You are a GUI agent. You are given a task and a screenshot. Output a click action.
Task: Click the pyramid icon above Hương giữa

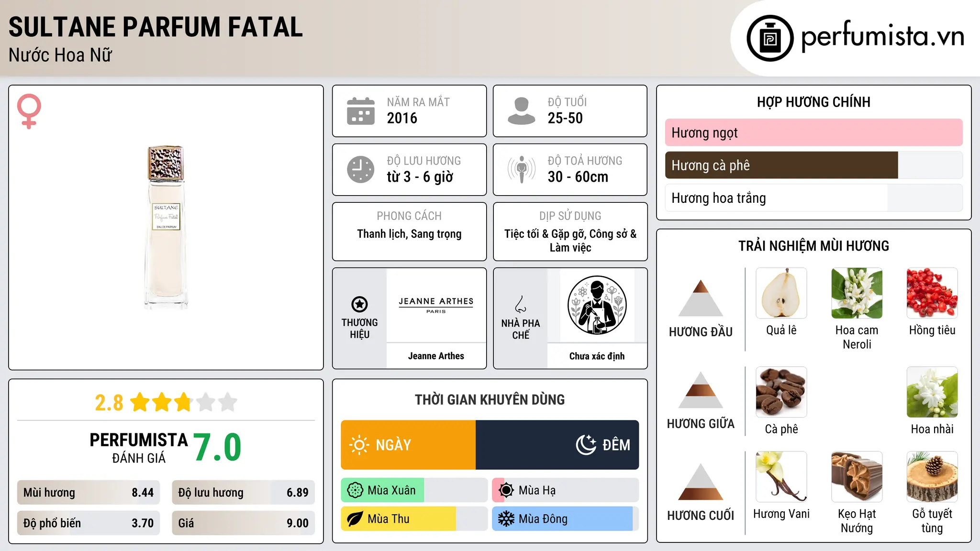701,390
